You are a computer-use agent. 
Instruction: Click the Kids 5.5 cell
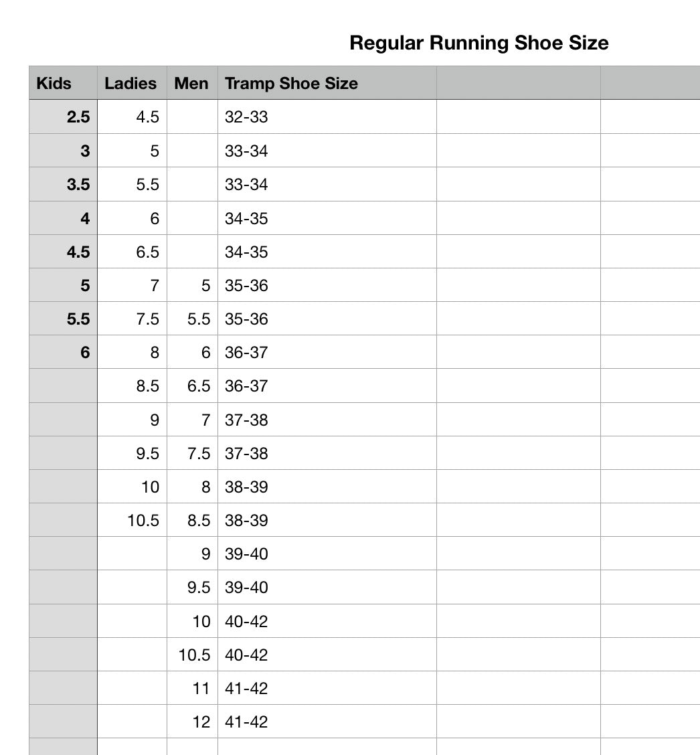click(x=63, y=319)
